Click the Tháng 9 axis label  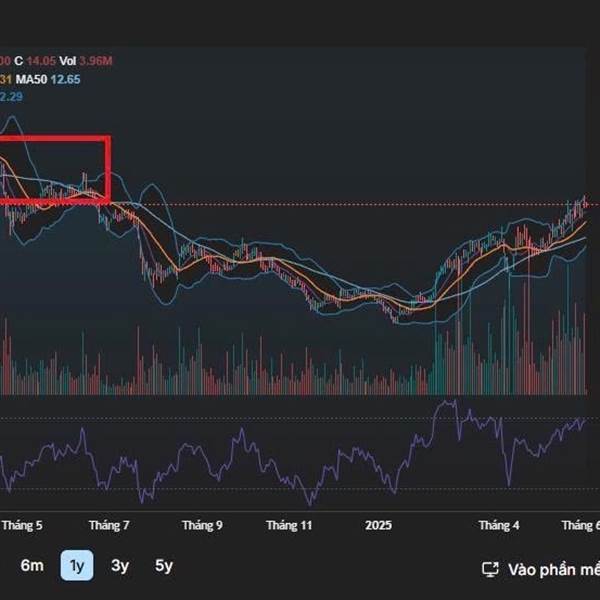pyautogui.click(x=202, y=525)
